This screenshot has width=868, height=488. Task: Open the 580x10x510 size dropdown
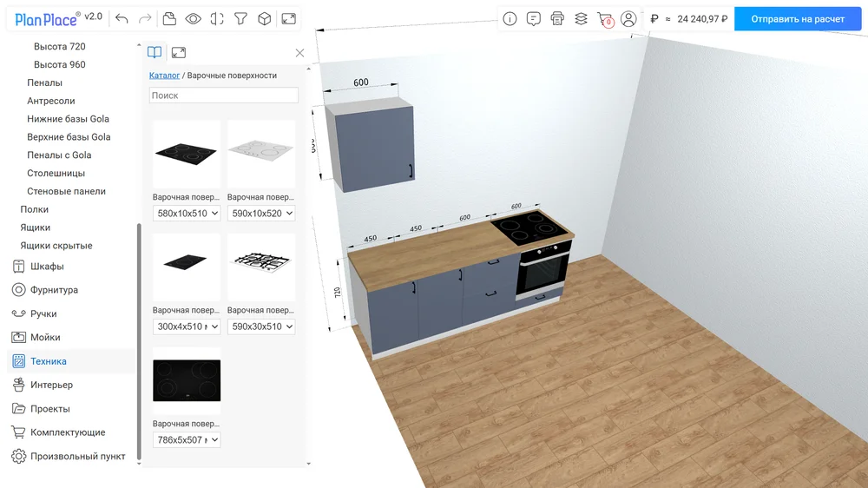(x=187, y=213)
